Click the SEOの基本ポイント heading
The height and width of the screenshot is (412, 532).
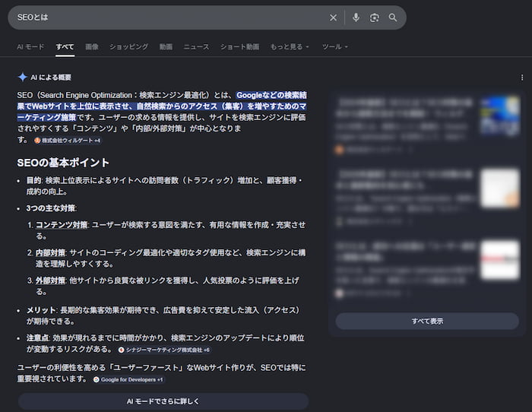(x=63, y=163)
